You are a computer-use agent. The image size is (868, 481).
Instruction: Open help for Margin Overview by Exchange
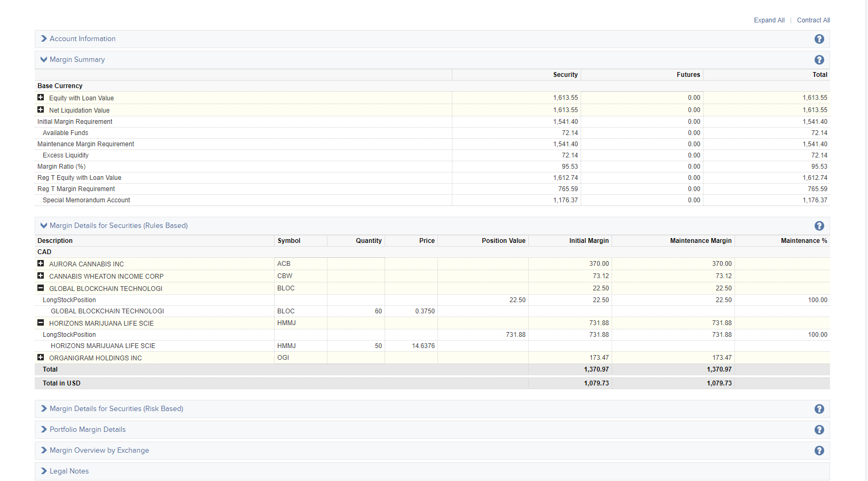pyautogui.click(x=819, y=451)
